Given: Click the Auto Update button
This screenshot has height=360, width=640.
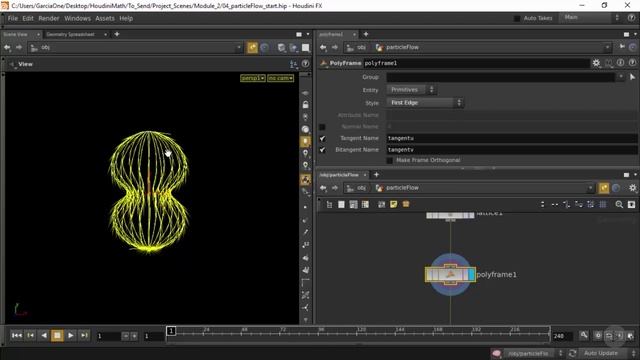Looking at the screenshot, I should [x=601, y=353].
